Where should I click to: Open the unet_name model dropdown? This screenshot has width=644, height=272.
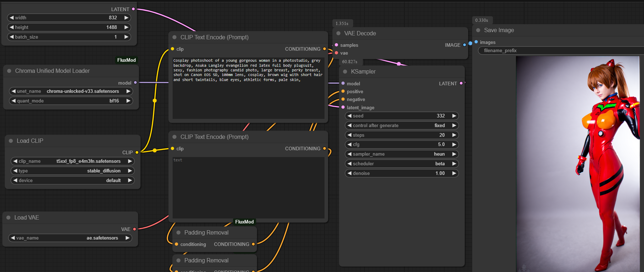(x=71, y=91)
